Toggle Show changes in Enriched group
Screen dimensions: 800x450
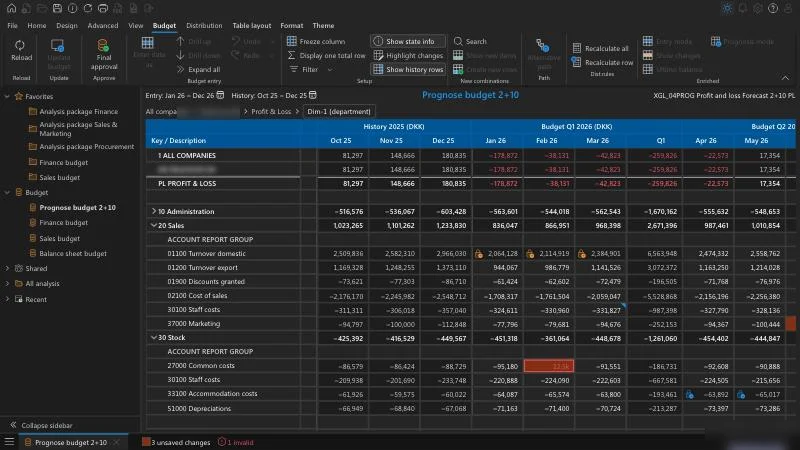(x=671, y=55)
